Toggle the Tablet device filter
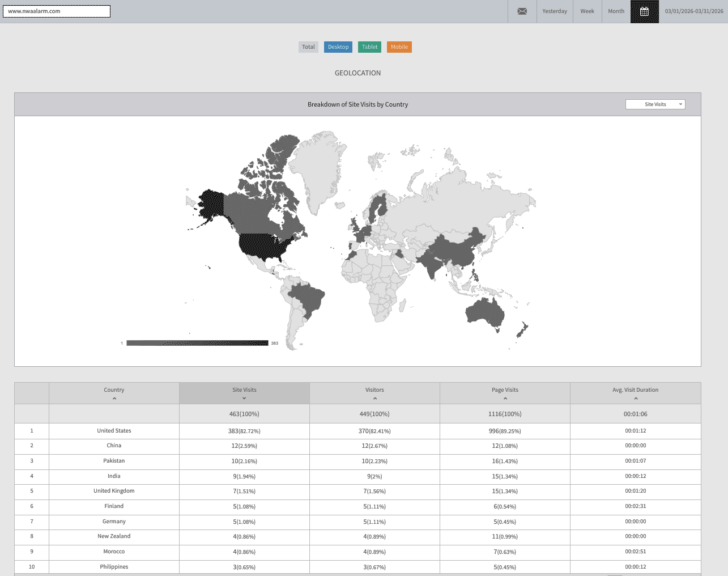This screenshot has height=576, width=728. click(x=370, y=47)
